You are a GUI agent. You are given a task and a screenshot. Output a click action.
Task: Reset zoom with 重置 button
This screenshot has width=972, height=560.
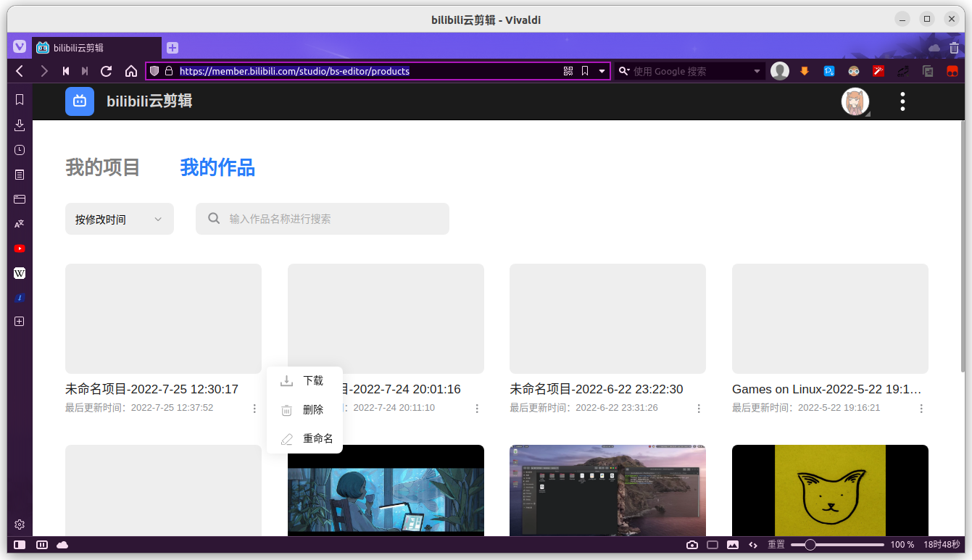click(x=776, y=545)
